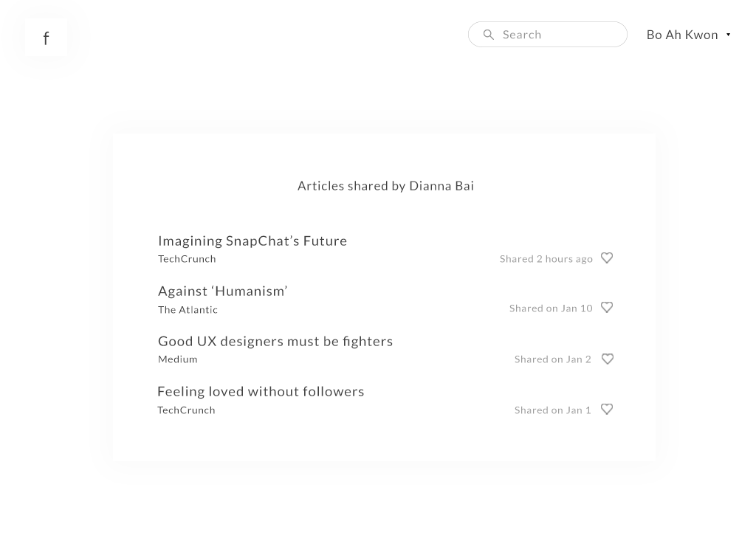This screenshot has height=552, width=756.
Task: Click TechCrunch source under Feeling loved article
Action: coord(186,410)
